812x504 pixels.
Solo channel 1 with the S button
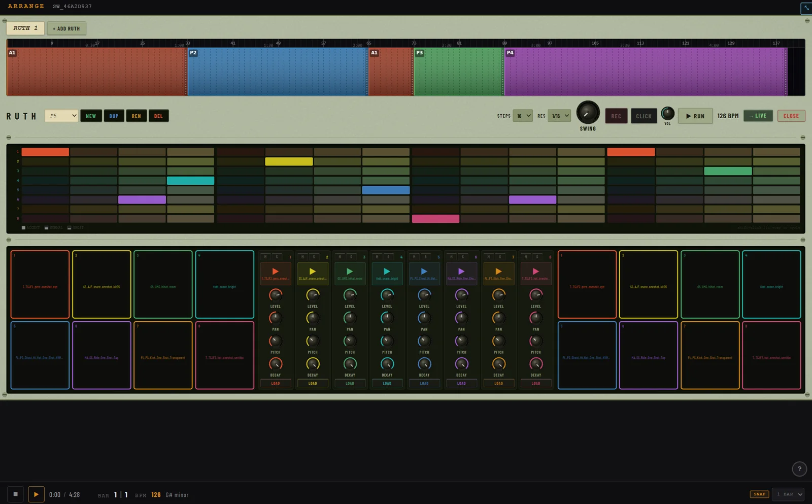[277, 257]
